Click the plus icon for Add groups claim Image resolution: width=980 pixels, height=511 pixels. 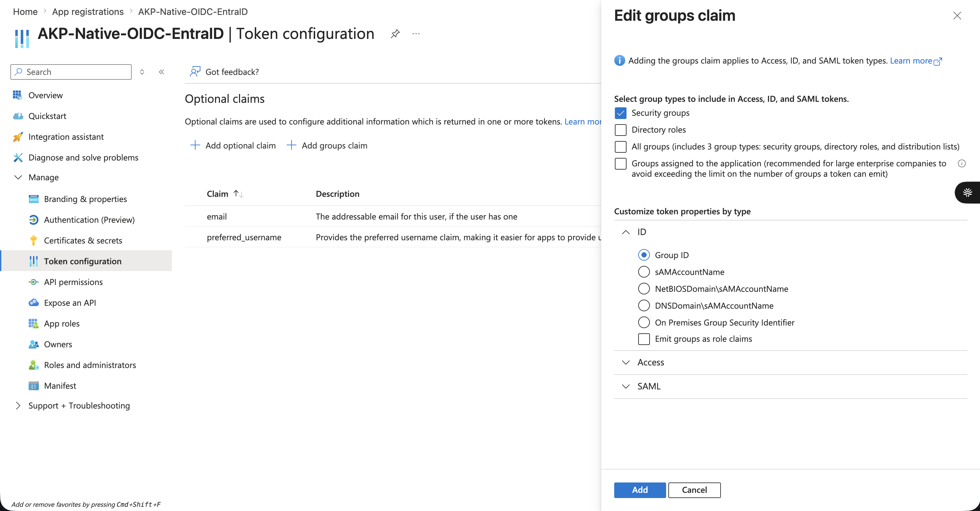coord(292,145)
